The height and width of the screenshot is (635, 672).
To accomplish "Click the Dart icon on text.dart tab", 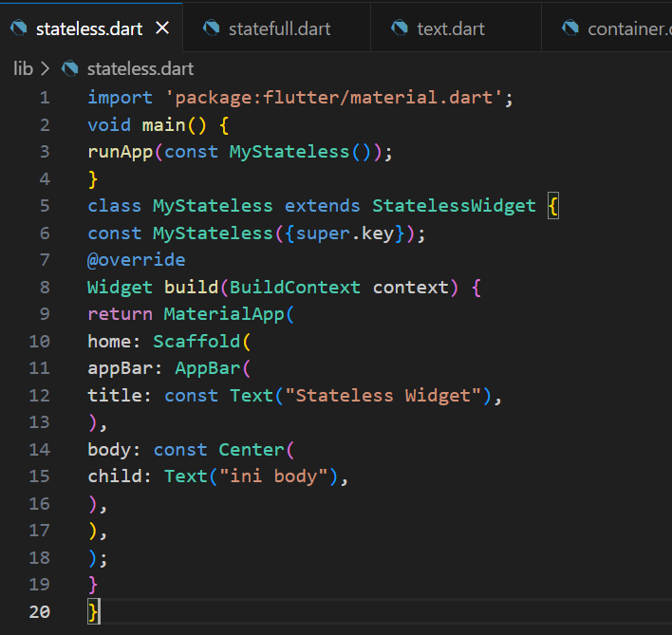I will [400, 28].
